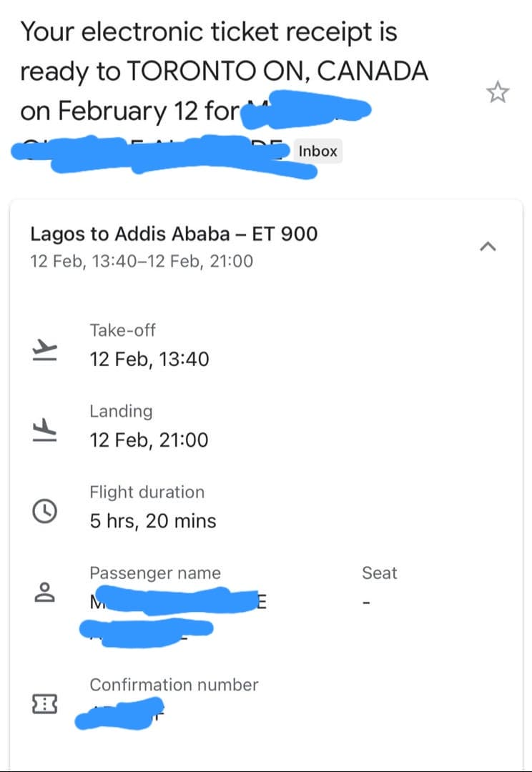Collapse the Lagos to Addis Ababa flight card
Image resolution: width=532 pixels, height=772 pixels.
click(488, 247)
